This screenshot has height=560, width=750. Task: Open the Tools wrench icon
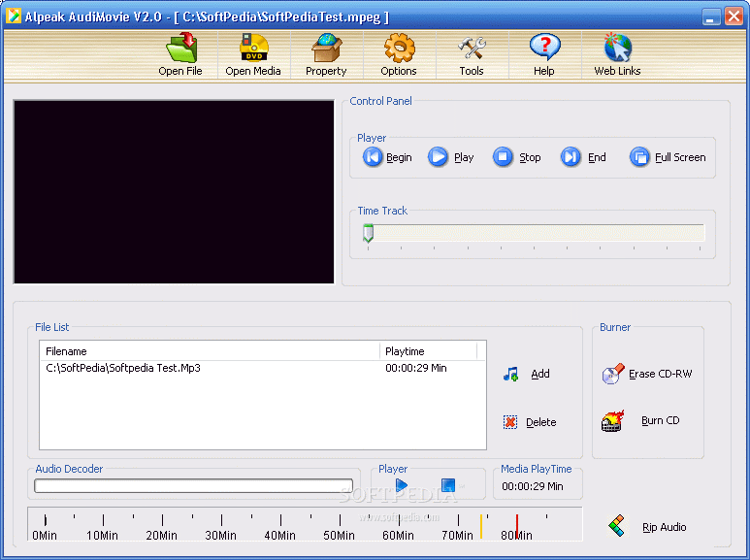[472, 49]
